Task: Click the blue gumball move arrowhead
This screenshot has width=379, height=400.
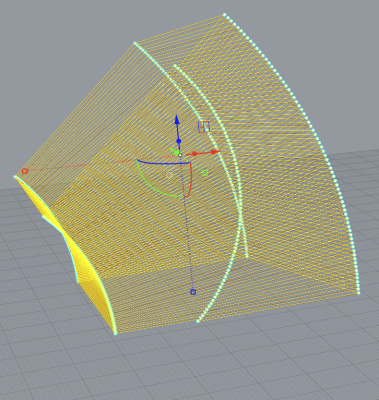Action: 177,120
